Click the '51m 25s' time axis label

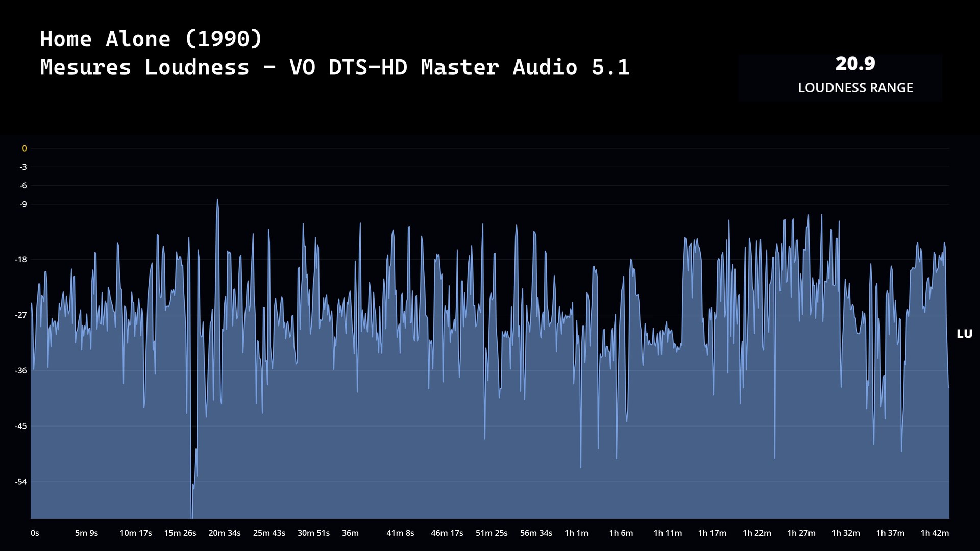[492, 533]
